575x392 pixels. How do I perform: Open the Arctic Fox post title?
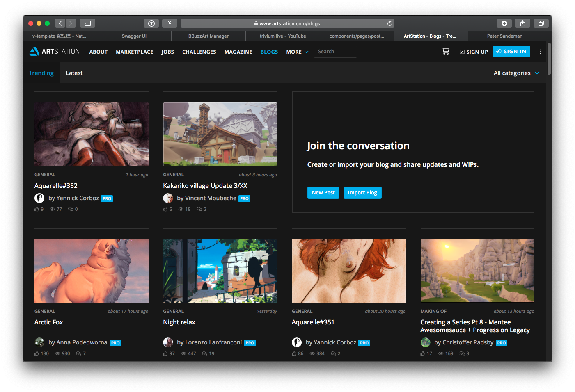(49, 322)
